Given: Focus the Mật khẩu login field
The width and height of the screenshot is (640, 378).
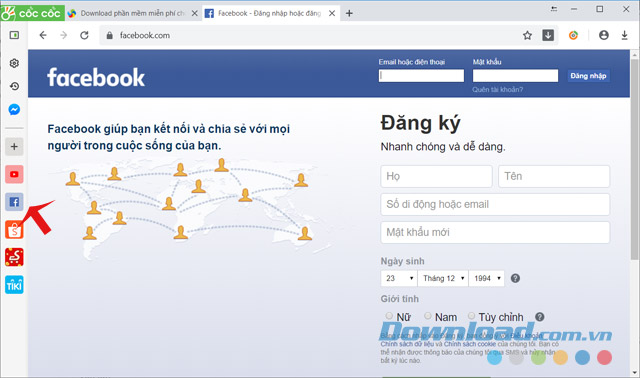Looking at the screenshot, I should [x=515, y=76].
